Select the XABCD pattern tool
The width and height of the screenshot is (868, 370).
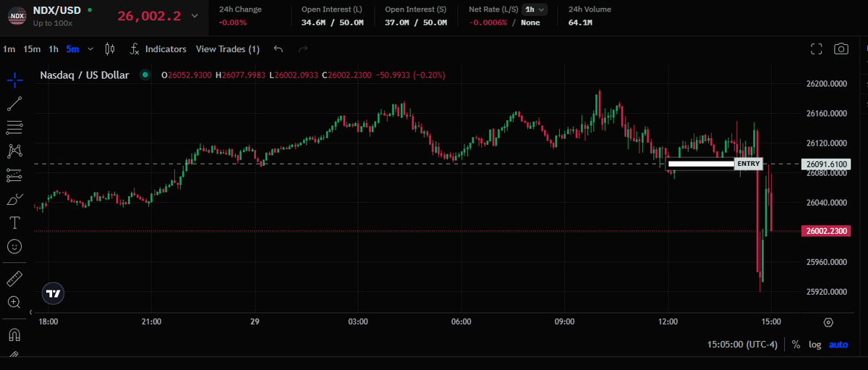tap(14, 151)
